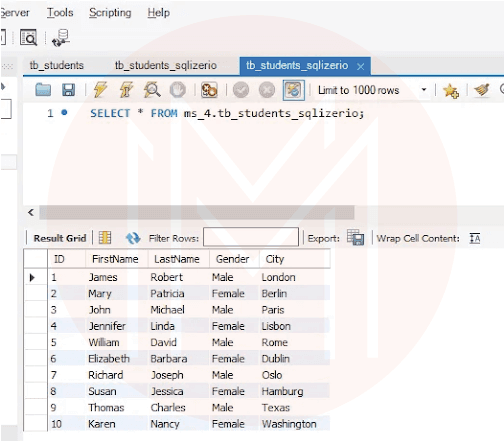Open the Scripting menu
504x441 pixels.
[x=110, y=13]
